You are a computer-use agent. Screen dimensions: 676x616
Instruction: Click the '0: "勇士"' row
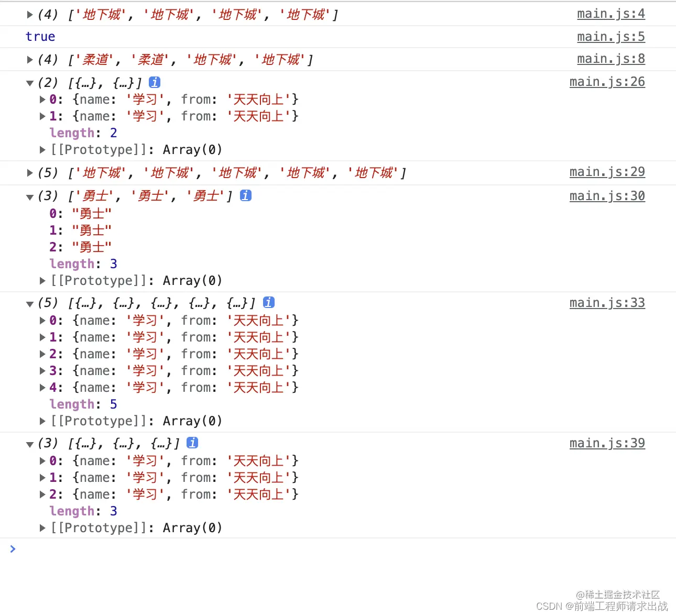(x=80, y=214)
